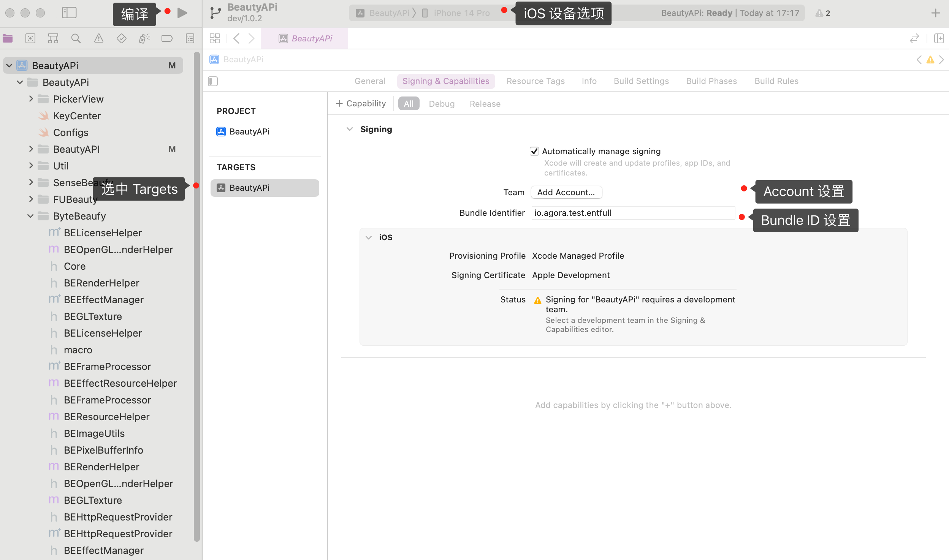Click the Add Account button
The width and height of the screenshot is (949, 560).
(566, 192)
